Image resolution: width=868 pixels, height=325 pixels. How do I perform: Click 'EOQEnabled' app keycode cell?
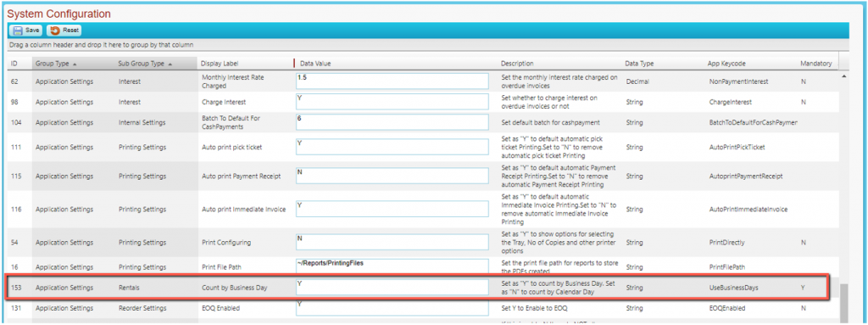click(x=727, y=308)
